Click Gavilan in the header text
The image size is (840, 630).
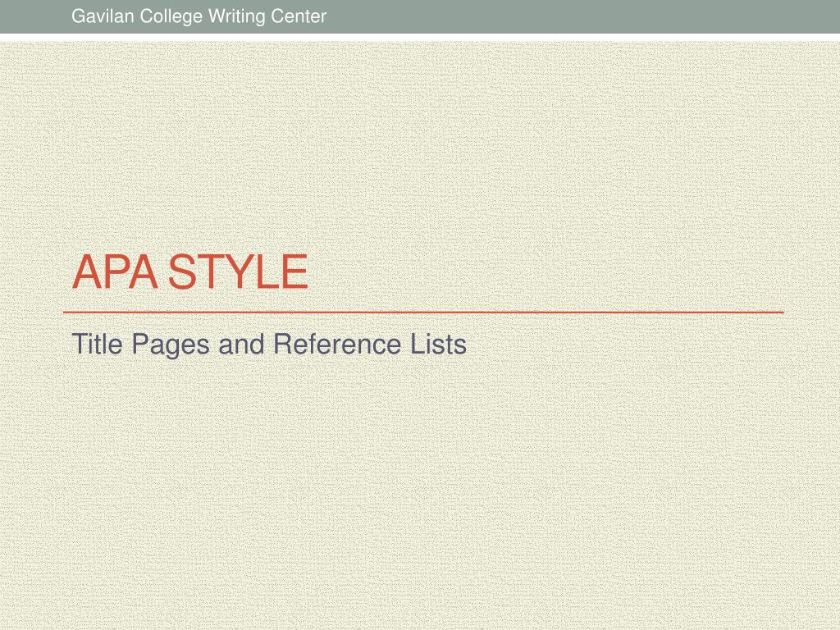pyautogui.click(x=99, y=16)
